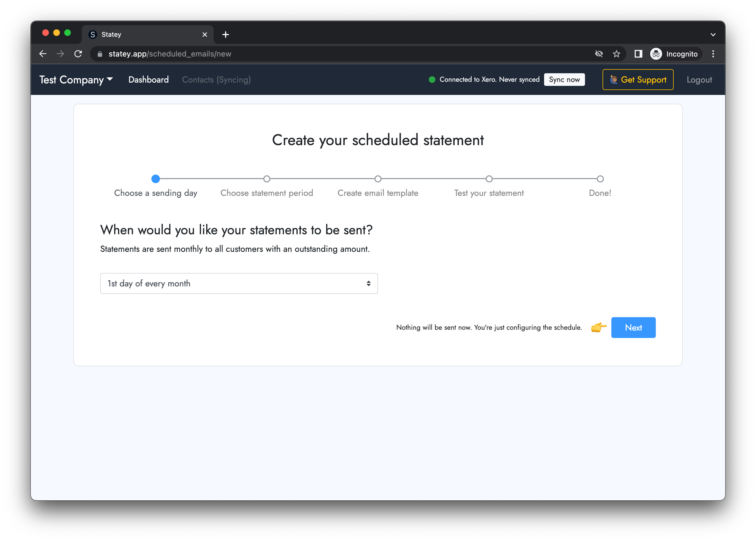This screenshot has width=756, height=541.
Task: Open the sending day select box
Action: click(x=239, y=283)
